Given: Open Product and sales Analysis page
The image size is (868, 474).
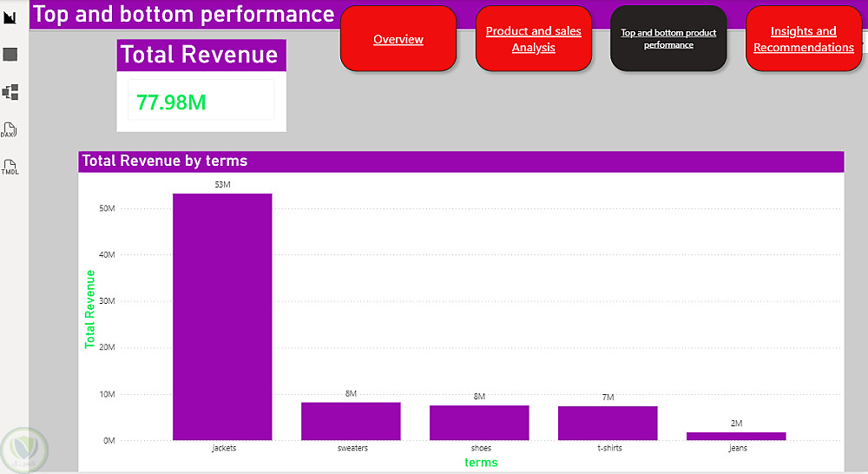Looking at the screenshot, I should click(x=533, y=39).
